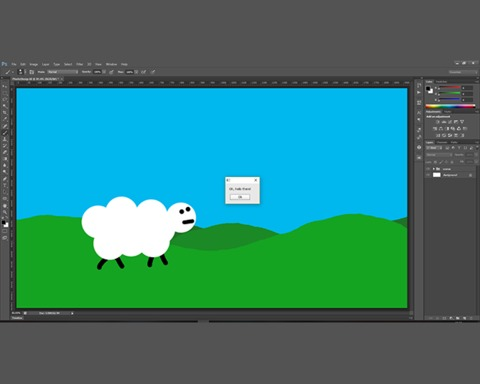Open the brush Mode dropdown
480x384 pixels.
click(x=63, y=72)
